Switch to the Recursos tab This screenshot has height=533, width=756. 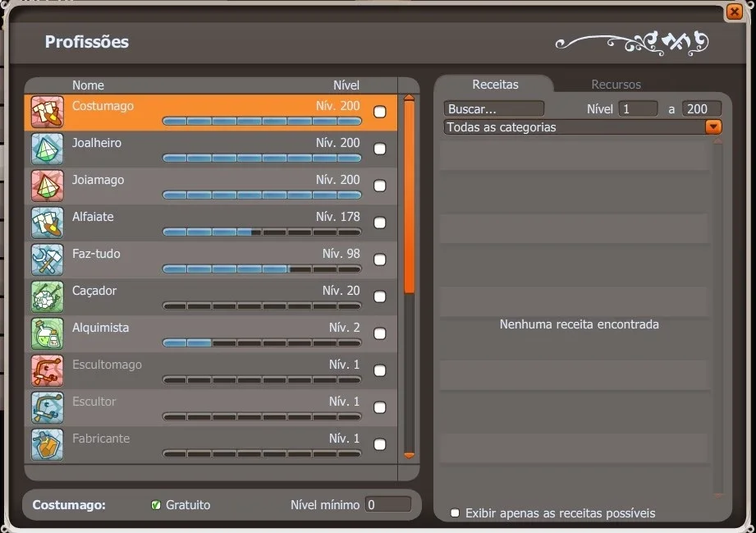(x=616, y=85)
